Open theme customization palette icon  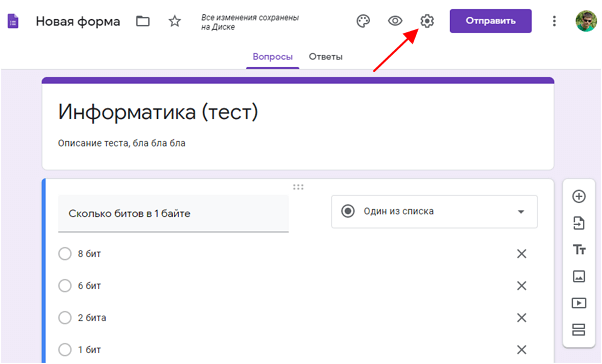click(x=363, y=21)
